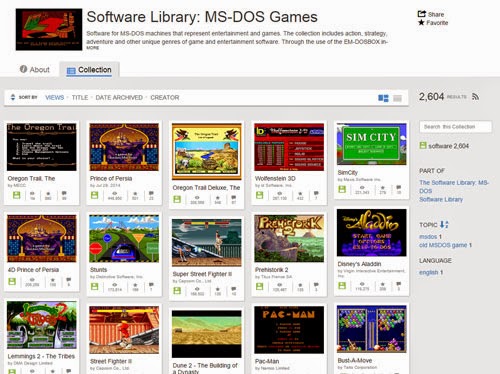
Task: Sort collection by Creator
Action: (x=165, y=98)
